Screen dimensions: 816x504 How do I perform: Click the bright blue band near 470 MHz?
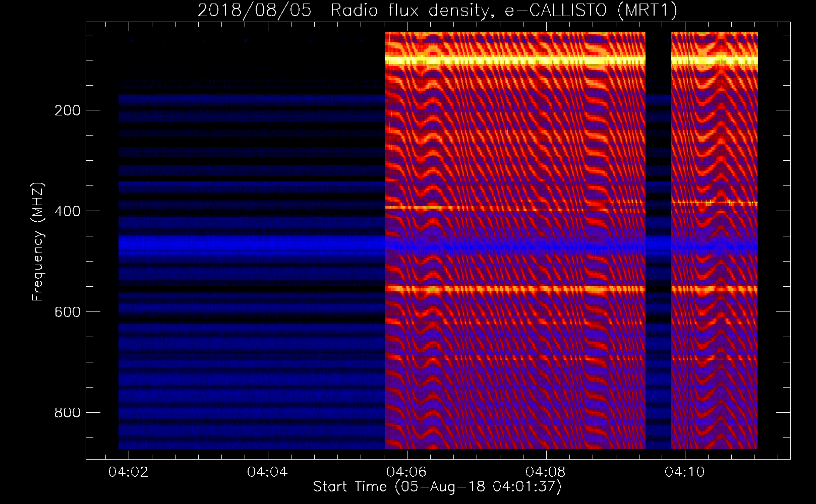click(438, 244)
